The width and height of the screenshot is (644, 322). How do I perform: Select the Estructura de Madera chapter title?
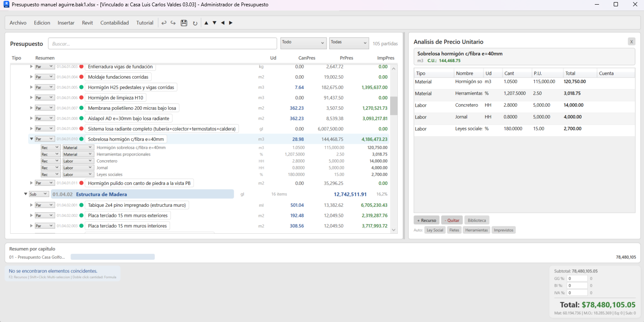101,194
